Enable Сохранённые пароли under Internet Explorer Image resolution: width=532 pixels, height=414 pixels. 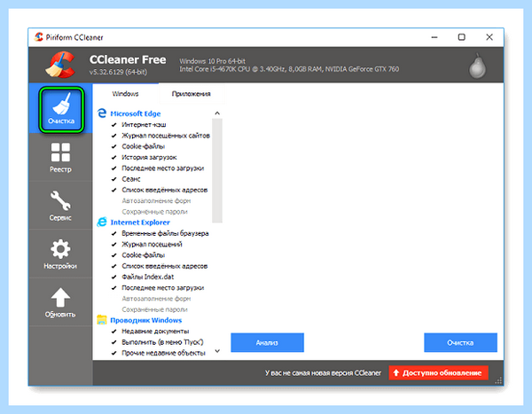pyautogui.click(x=154, y=309)
